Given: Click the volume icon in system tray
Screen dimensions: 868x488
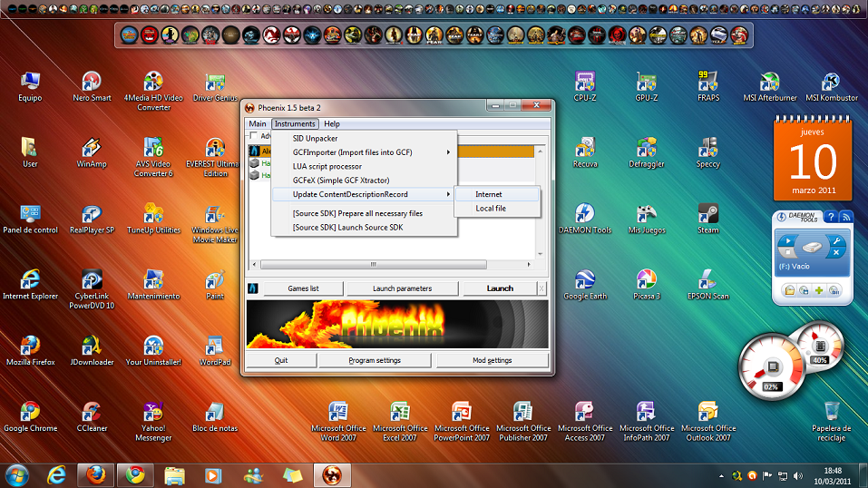Looking at the screenshot, I should pos(797,476).
